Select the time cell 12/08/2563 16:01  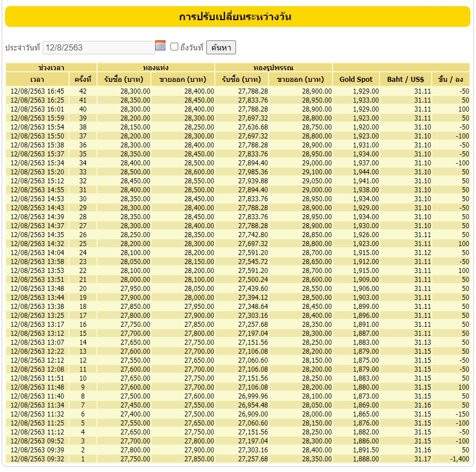38,109
